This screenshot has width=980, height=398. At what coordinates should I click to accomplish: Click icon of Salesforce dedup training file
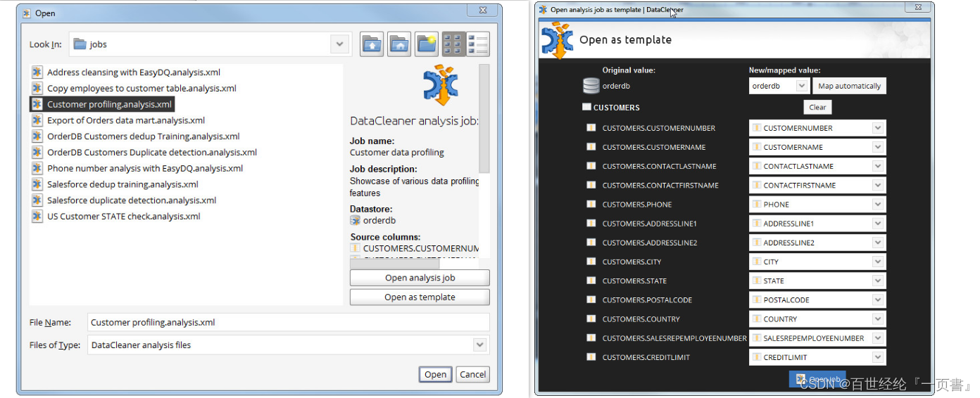(37, 184)
